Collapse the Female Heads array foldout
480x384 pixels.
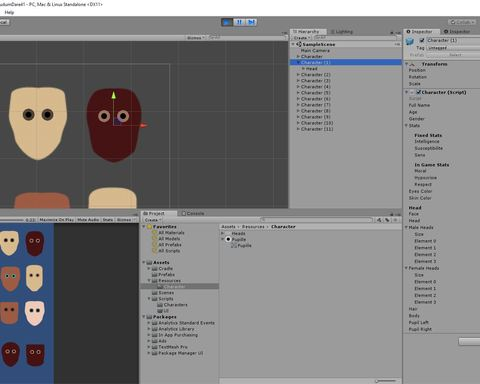click(406, 268)
